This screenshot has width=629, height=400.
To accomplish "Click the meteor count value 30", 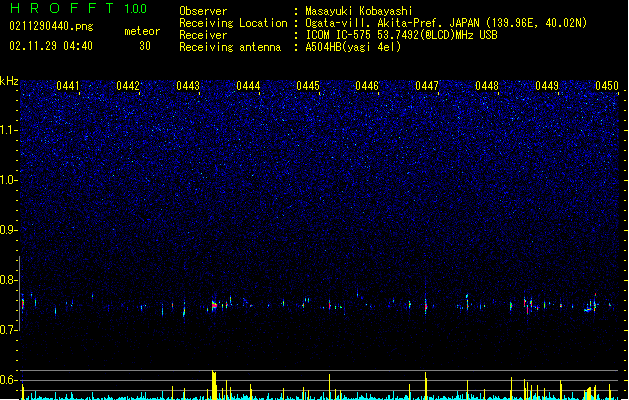I will [145, 46].
